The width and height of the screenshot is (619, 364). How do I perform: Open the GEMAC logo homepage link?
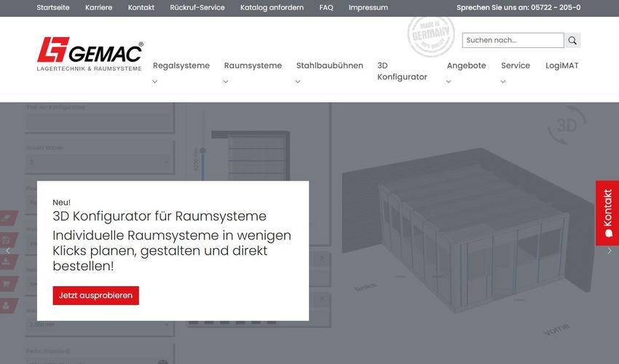pyautogui.click(x=90, y=54)
